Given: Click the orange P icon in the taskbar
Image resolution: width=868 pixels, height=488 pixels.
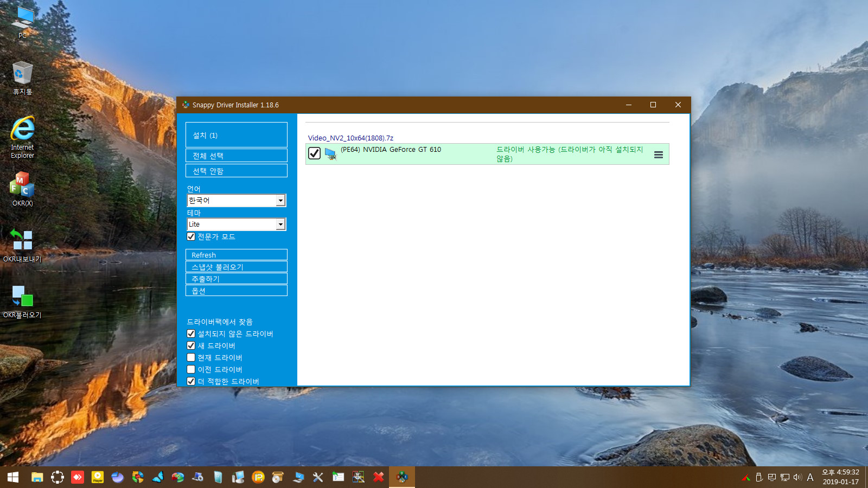Looking at the screenshot, I should point(258,477).
